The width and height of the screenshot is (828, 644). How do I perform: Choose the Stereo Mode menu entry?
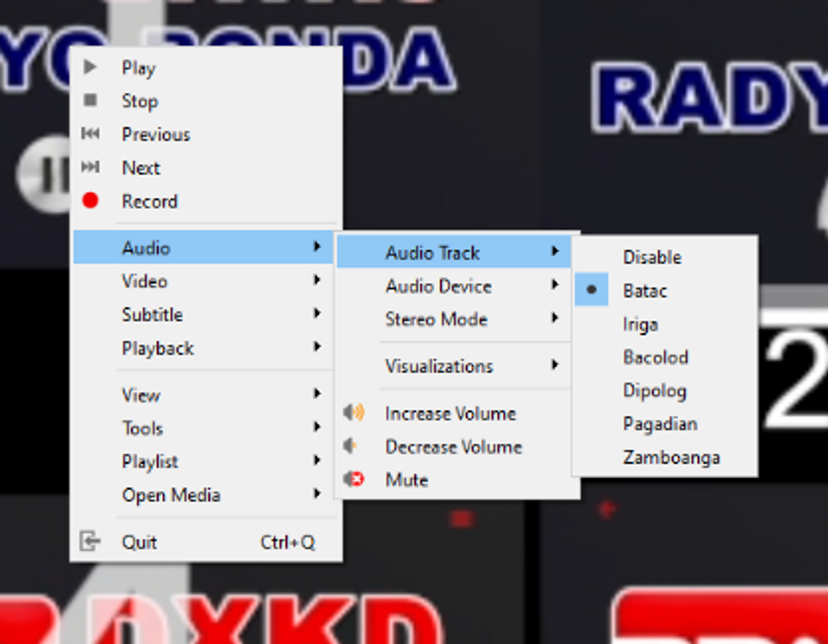(454, 319)
